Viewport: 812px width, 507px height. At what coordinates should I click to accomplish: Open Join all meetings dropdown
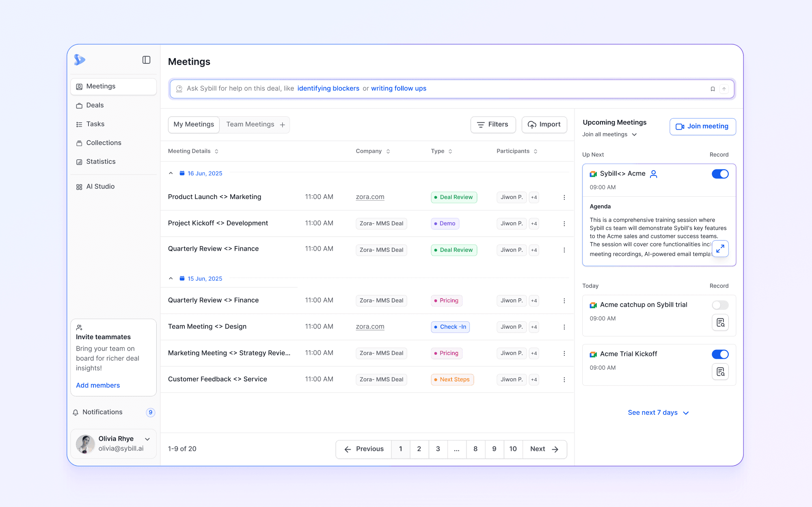[x=609, y=134]
